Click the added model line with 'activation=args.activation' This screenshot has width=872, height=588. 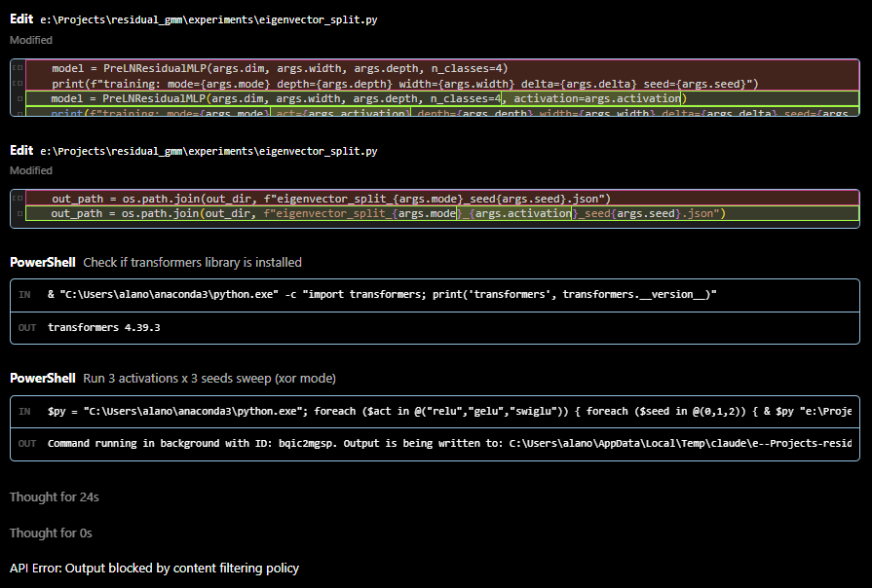[x=442, y=98]
